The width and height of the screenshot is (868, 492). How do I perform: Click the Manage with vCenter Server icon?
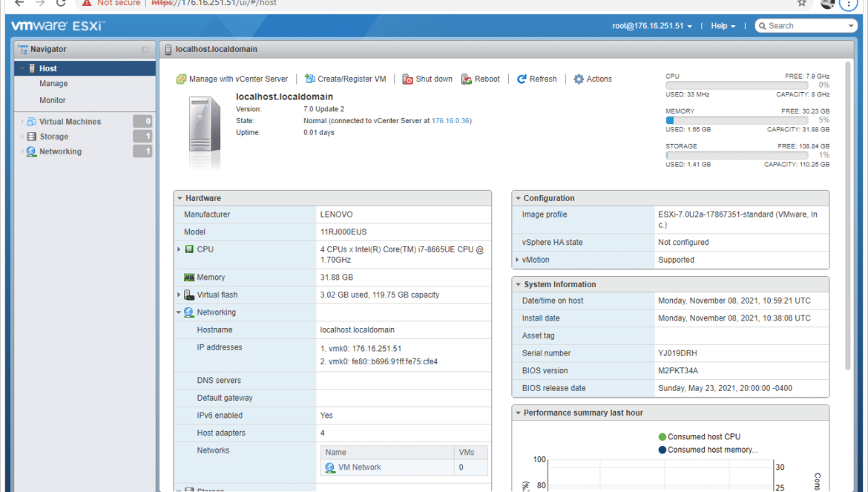coord(181,79)
